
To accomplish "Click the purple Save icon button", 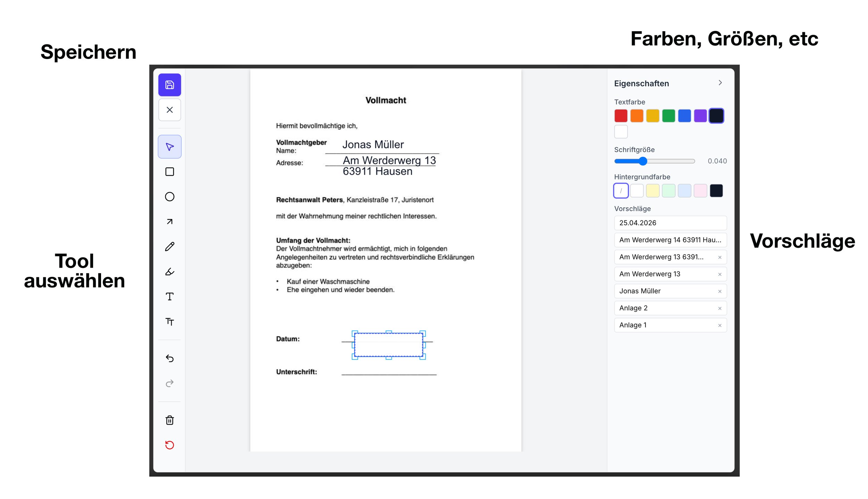I will 169,85.
